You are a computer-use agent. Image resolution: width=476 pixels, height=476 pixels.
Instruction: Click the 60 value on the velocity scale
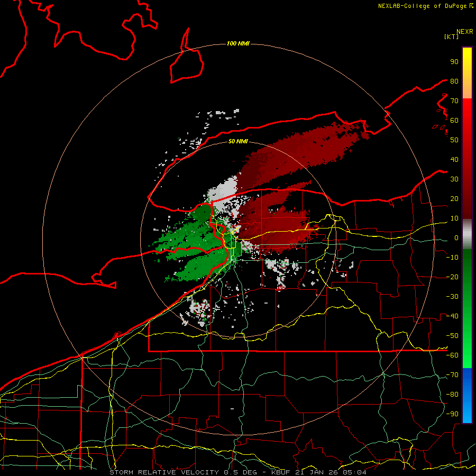click(x=454, y=120)
